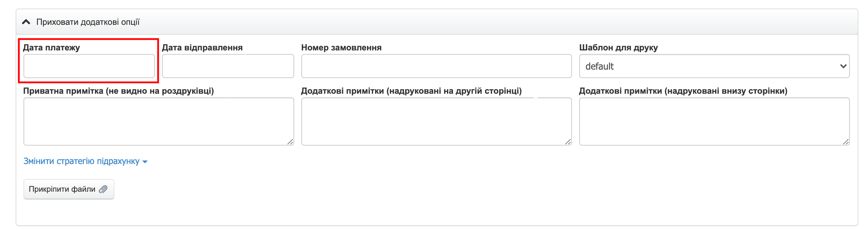The height and width of the screenshot is (229, 868).
Task: Click the notes area printed at page bottom
Action: pos(714,121)
